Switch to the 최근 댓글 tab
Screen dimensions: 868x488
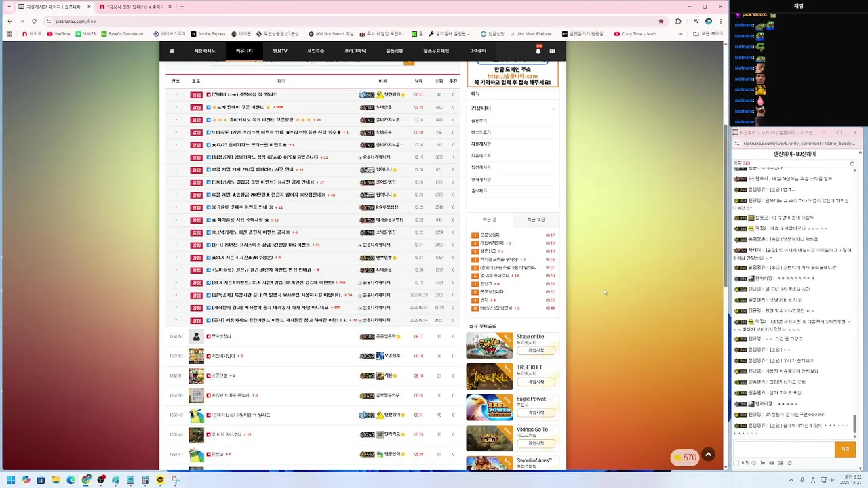(x=536, y=220)
